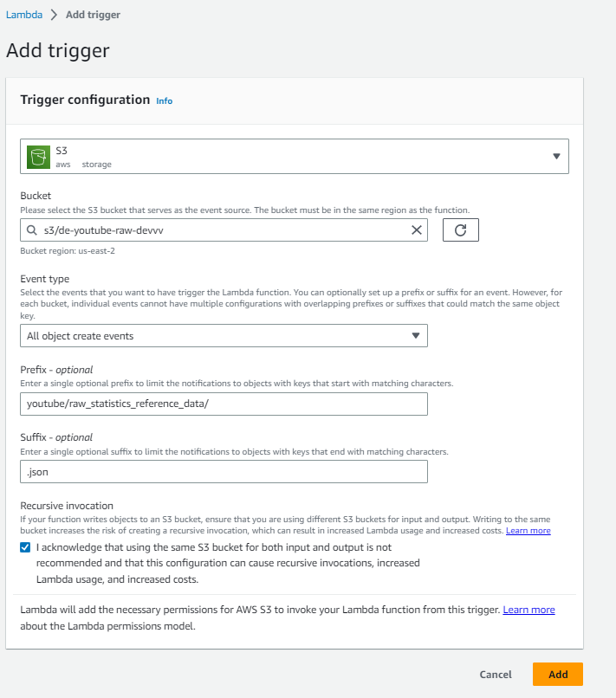Select the Add trigger breadcrumb item
The image size is (616, 698).
(x=93, y=14)
